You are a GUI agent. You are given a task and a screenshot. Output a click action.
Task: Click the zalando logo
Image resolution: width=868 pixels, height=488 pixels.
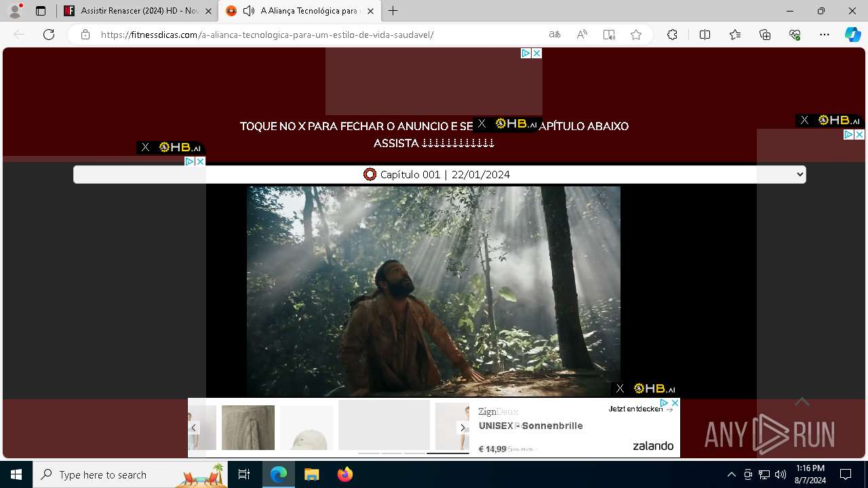[x=653, y=445]
